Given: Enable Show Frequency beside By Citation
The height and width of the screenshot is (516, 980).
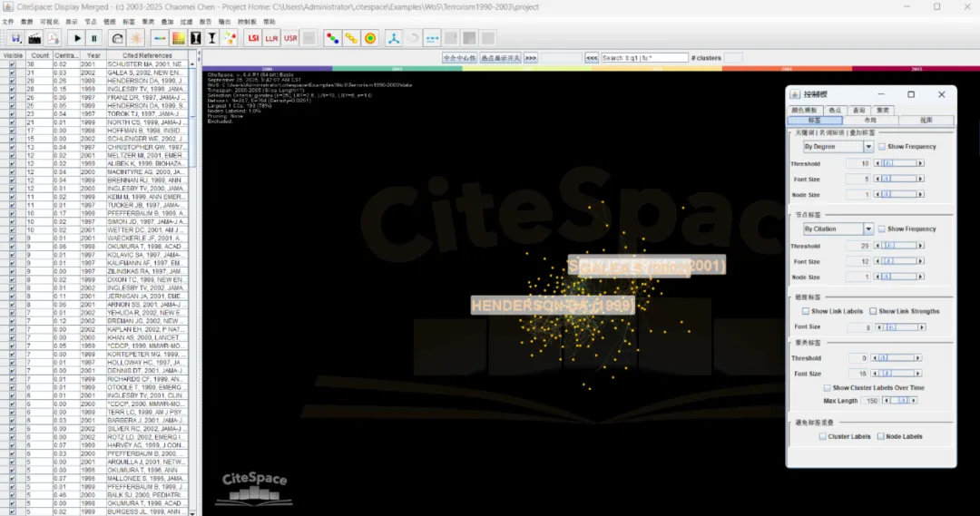Looking at the screenshot, I should [882, 229].
